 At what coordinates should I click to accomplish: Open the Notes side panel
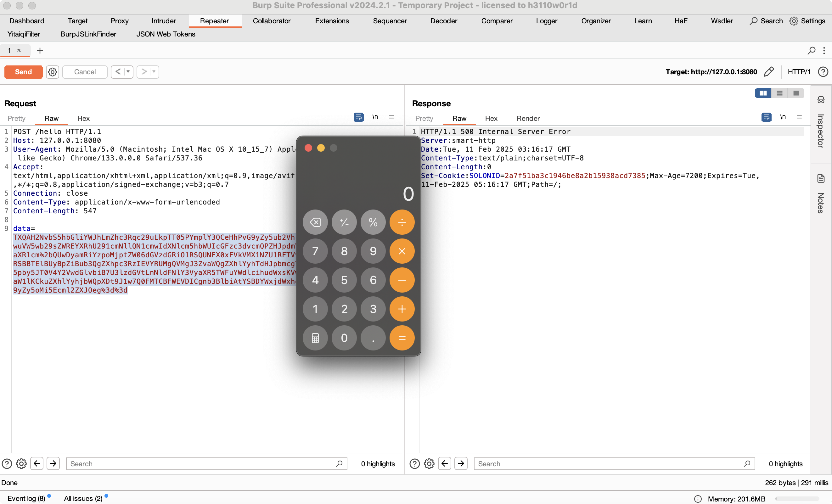(x=821, y=196)
